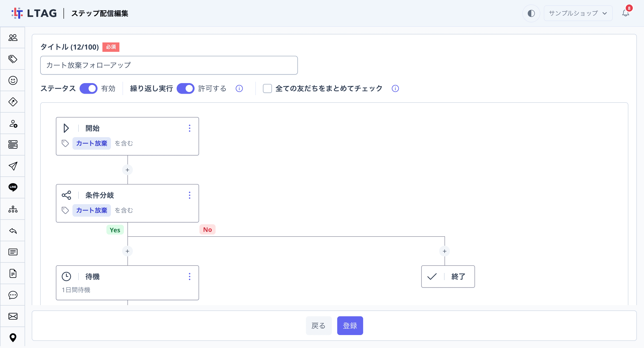Open the three-dot menu on 条件分岐 node
Image resolution: width=644 pixels, height=348 pixels.
189,195
